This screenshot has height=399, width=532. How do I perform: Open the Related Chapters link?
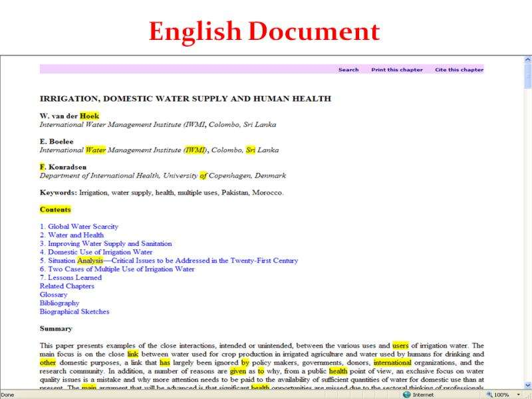pos(66,287)
